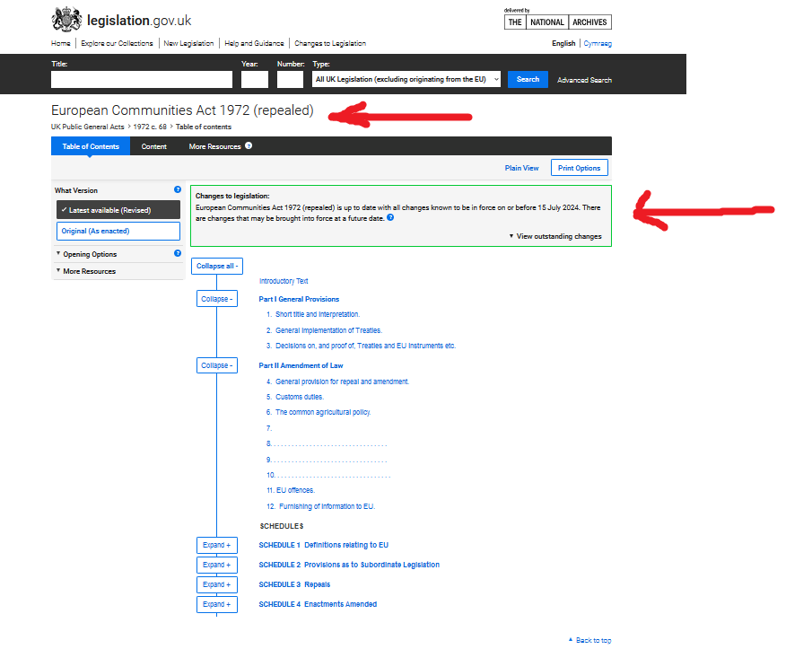This screenshot has width=812, height=649.
Task: Open section 2 General implementation of Treaties
Action: [329, 330]
